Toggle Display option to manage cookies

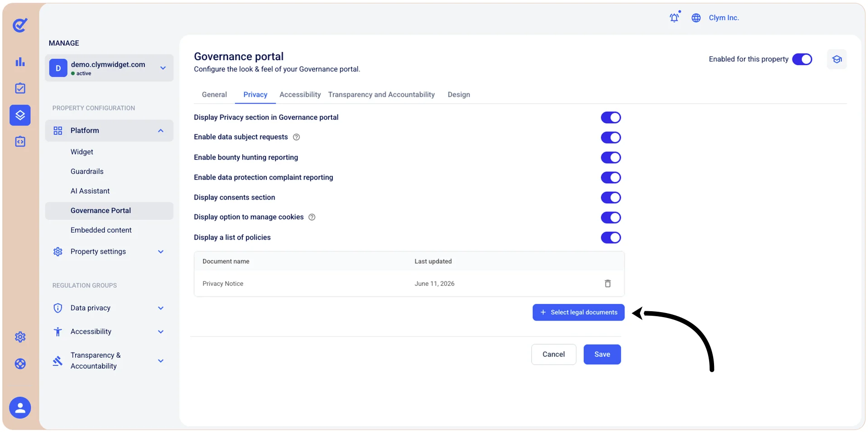click(x=611, y=218)
